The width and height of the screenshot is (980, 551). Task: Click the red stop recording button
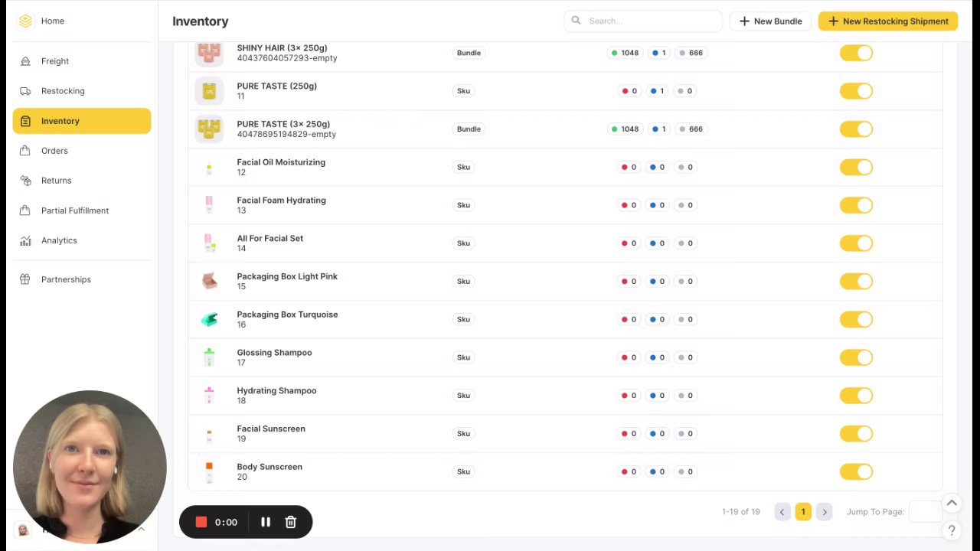click(x=201, y=522)
